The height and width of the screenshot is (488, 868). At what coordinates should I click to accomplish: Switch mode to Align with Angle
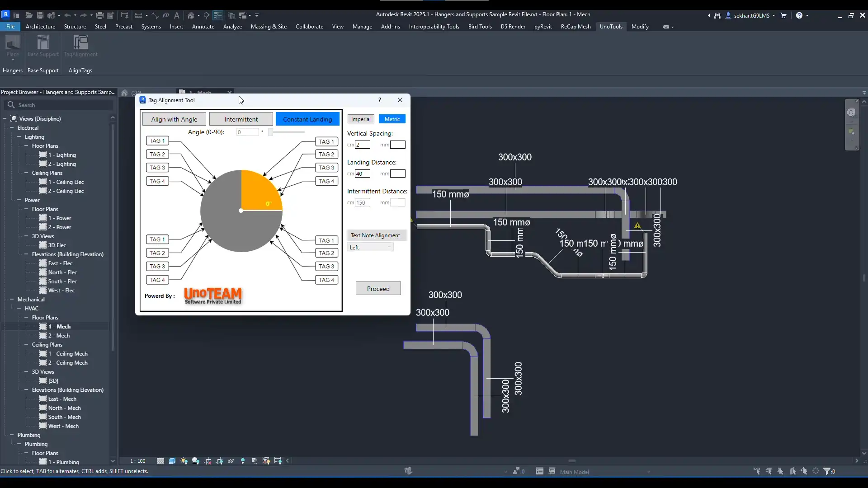[174, 119]
